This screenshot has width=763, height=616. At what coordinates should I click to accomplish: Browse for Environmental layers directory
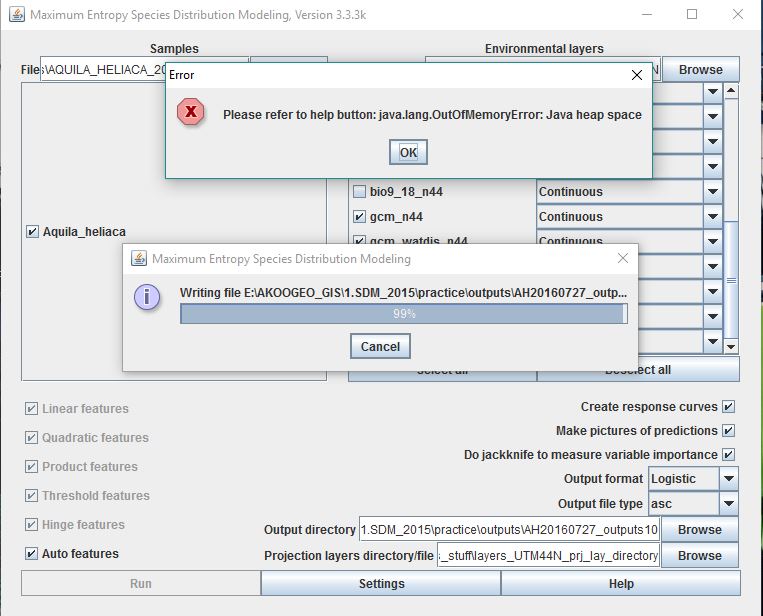[x=701, y=70]
